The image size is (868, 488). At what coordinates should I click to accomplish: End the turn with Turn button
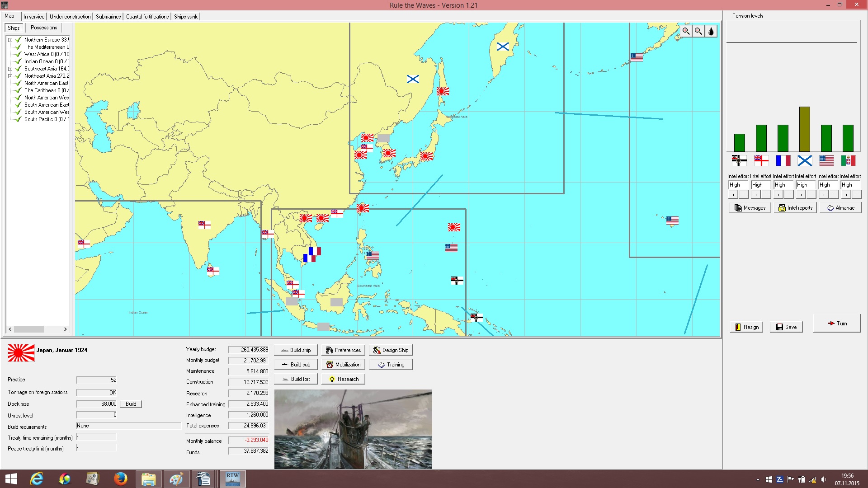tap(837, 324)
